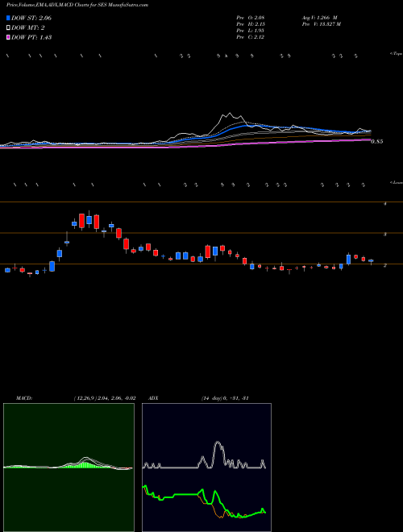This screenshot has width=403, height=532.
Task: Open the green MACD histogram chart panel
Action: click(x=69, y=468)
